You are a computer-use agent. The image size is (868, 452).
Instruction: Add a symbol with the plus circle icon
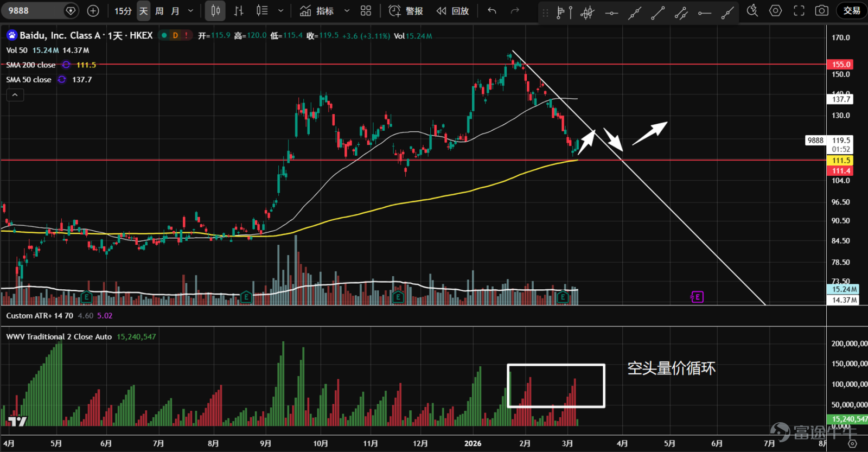(x=93, y=11)
